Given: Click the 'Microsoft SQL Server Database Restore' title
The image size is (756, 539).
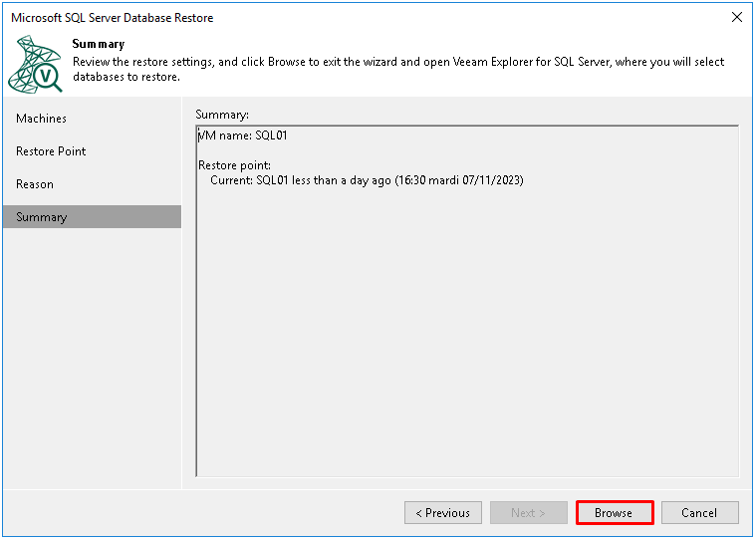Looking at the screenshot, I should click(113, 18).
